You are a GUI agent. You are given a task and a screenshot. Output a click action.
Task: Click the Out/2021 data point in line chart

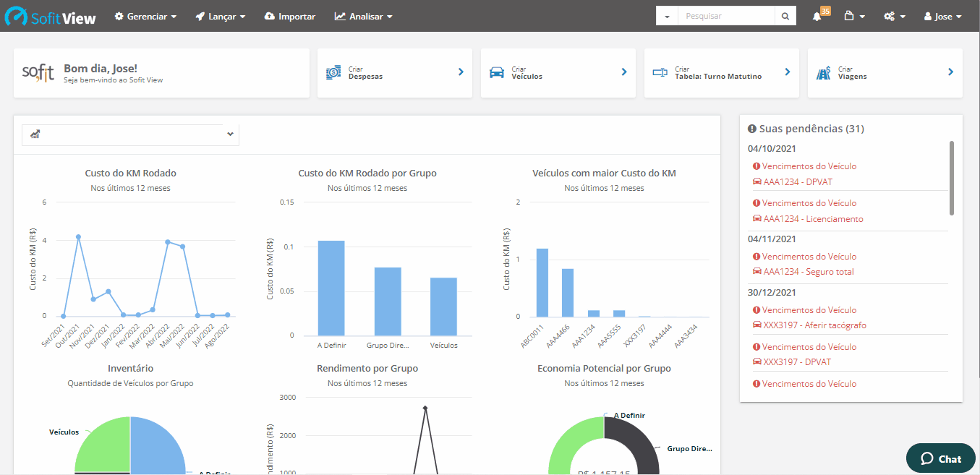[x=78, y=236]
